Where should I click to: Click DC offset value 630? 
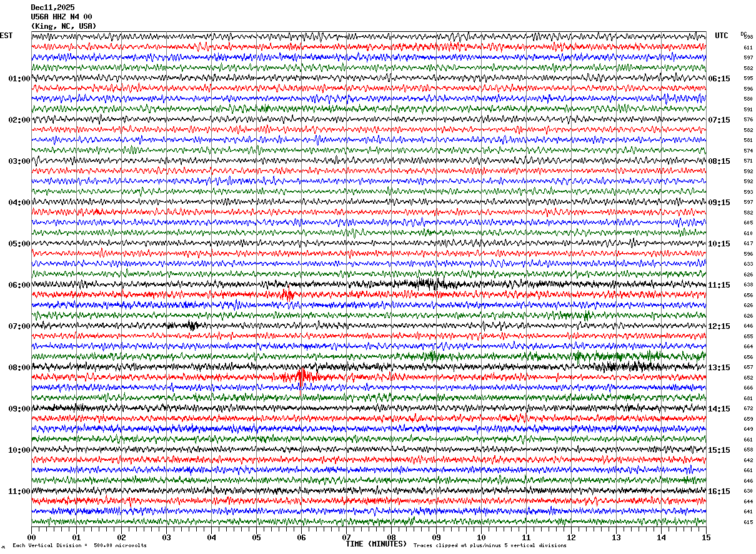tap(748, 491)
